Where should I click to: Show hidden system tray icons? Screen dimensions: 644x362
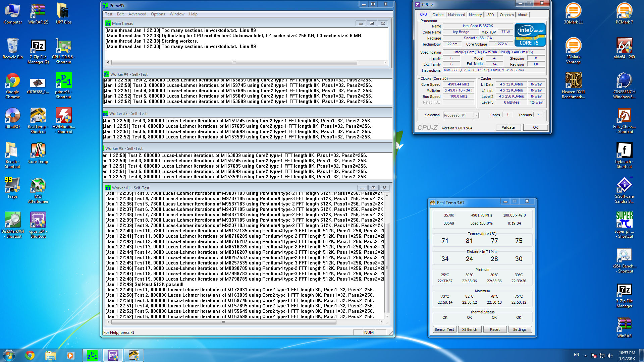coord(586,356)
